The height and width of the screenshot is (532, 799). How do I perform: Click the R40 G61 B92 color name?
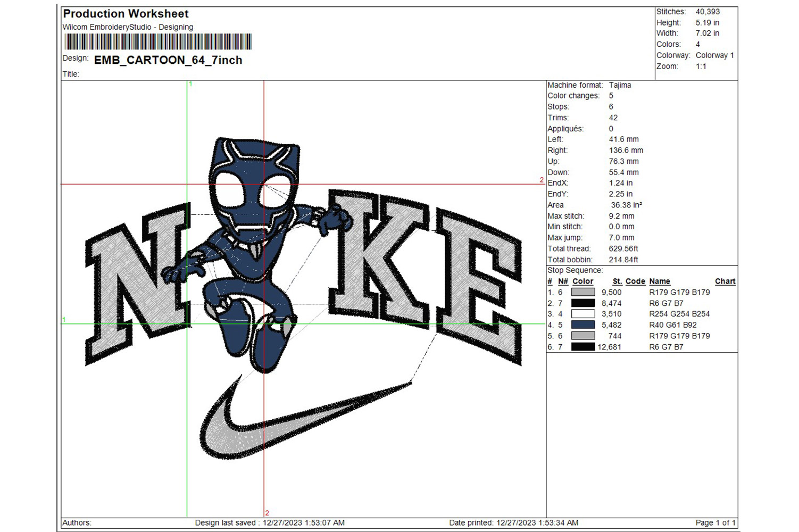(x=672, y=325)
